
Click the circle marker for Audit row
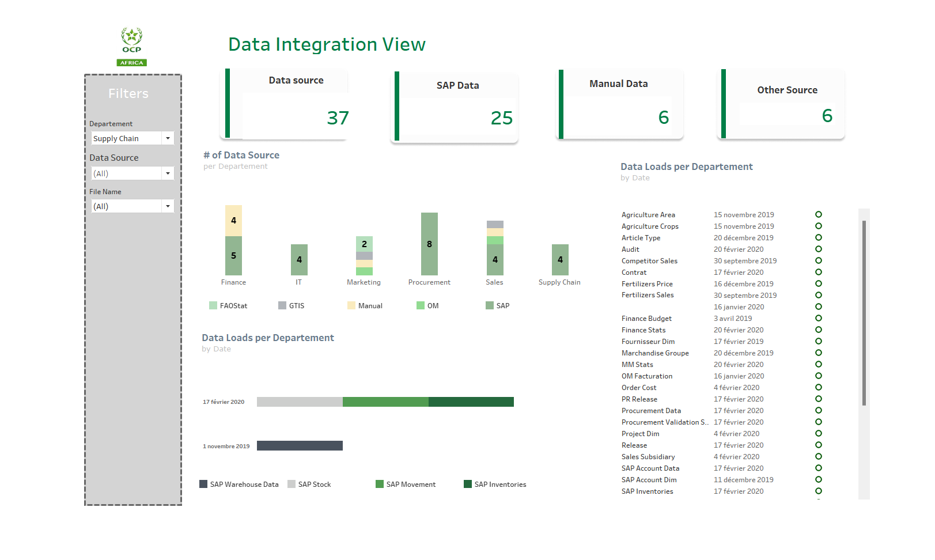point(819,249)
